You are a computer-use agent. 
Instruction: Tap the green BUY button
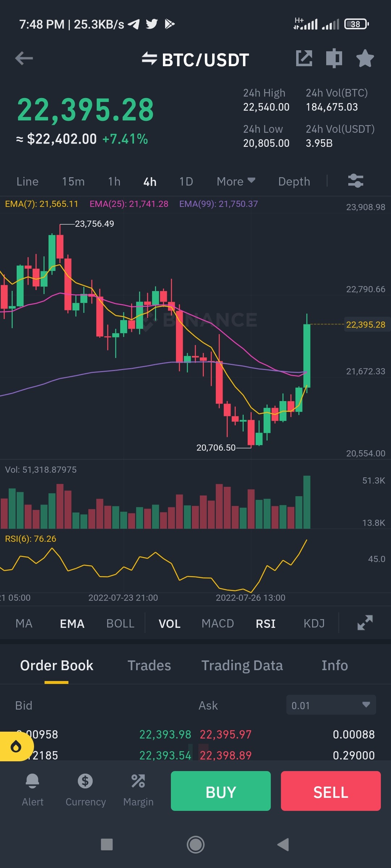click(x=221, y=791)
